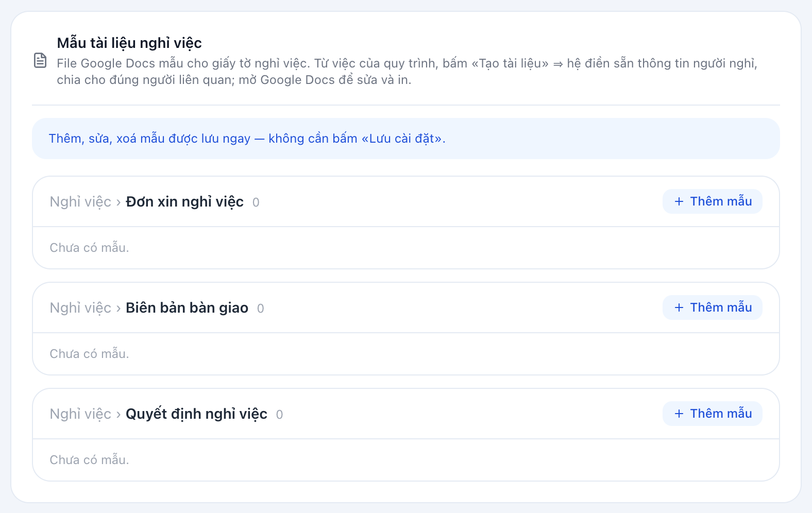Add a template for Biên bản bàn giao
812x513 pixels.
point(712,307)
